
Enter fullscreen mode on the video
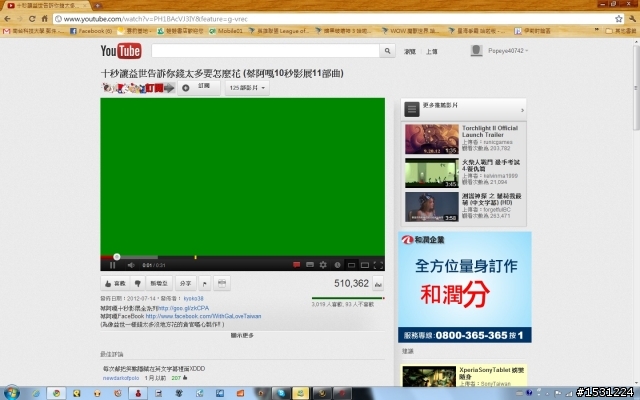pos(378,265)
